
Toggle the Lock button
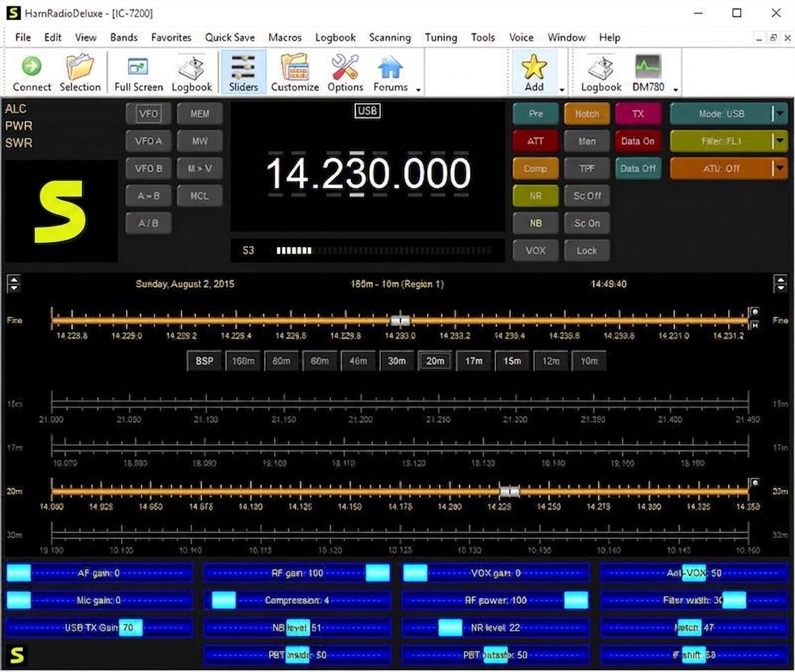586,251
